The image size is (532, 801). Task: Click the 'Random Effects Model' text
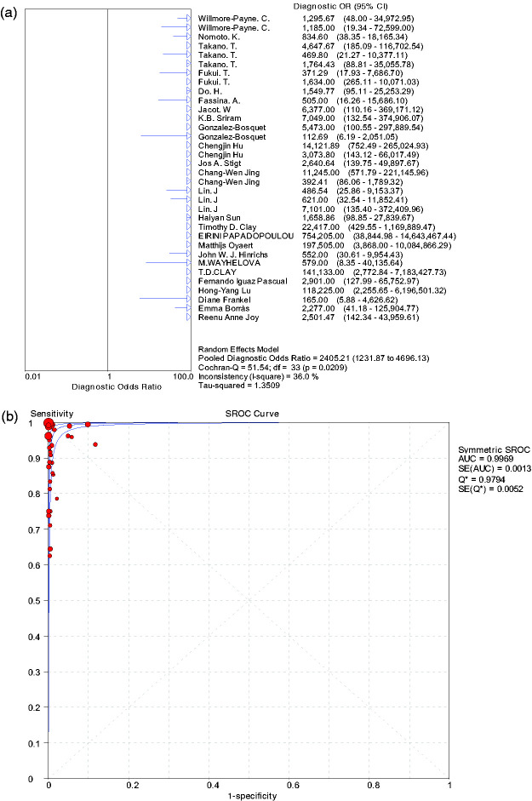pos(238,349)
